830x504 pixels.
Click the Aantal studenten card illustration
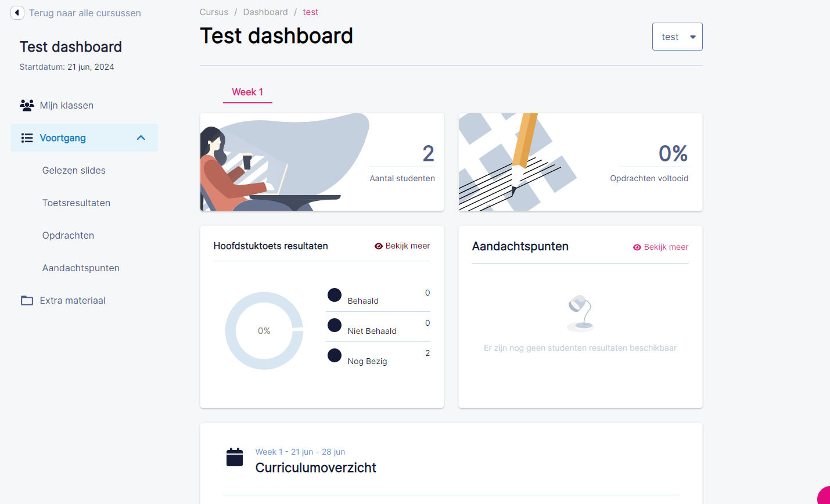(285, 162)
